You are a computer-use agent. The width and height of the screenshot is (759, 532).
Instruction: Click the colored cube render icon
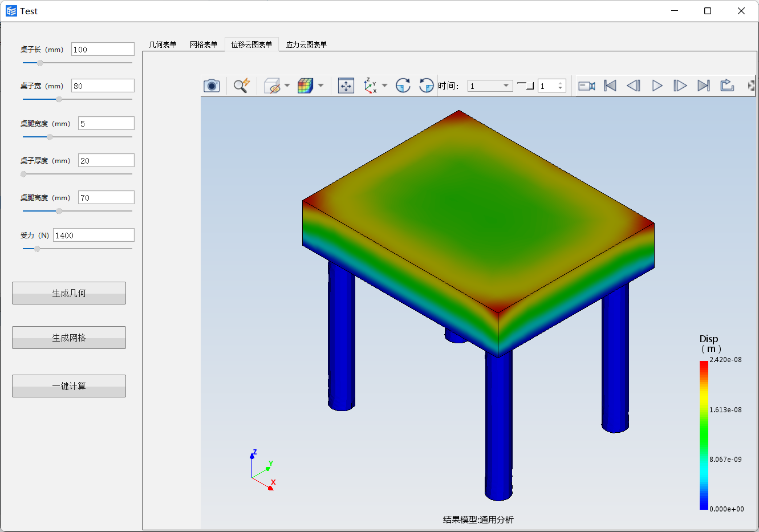[x=306, y=86]
